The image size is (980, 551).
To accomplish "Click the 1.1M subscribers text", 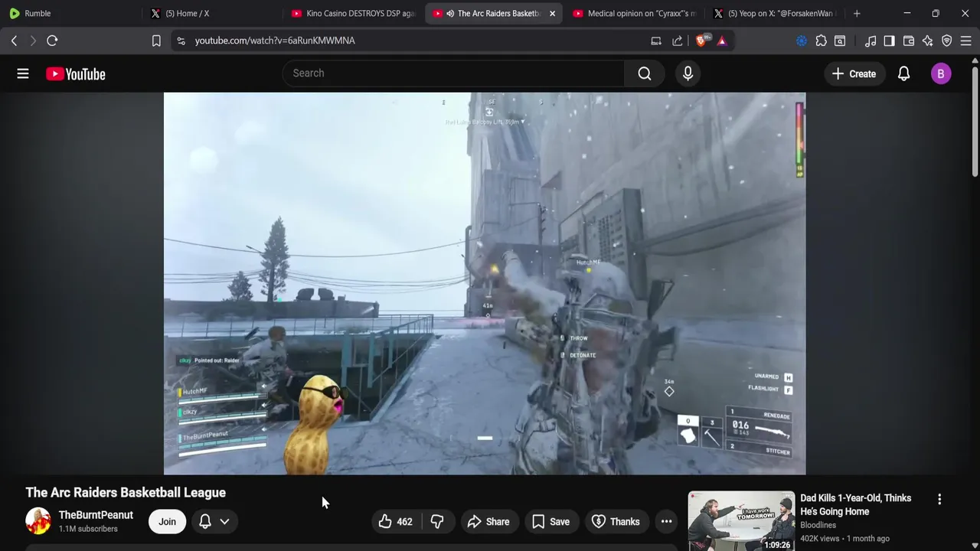I will point(88,529).
